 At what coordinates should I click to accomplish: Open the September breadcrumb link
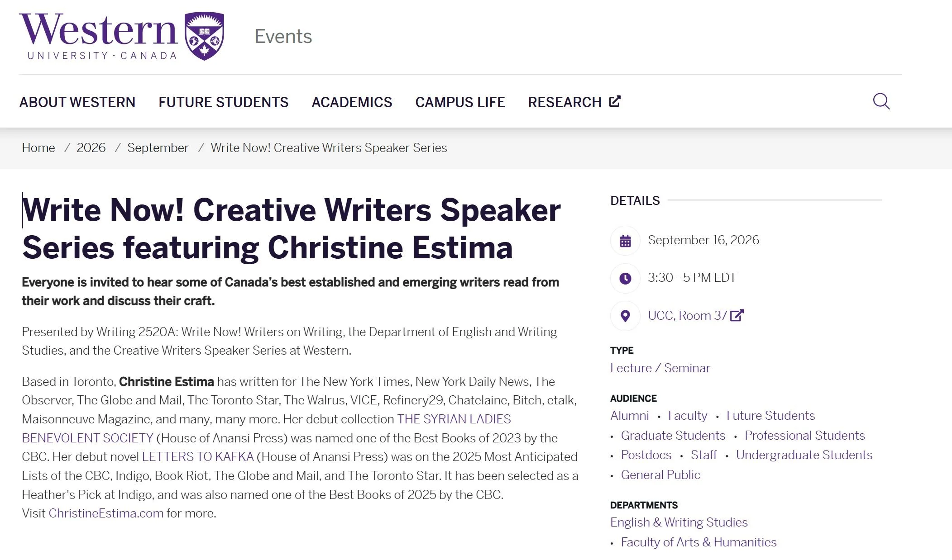(158, 148)
